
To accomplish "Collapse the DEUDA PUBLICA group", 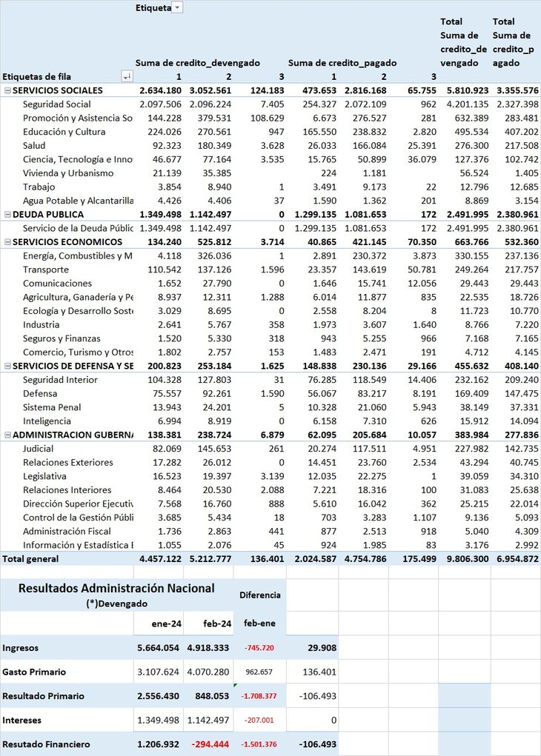I will pos(7,215).
